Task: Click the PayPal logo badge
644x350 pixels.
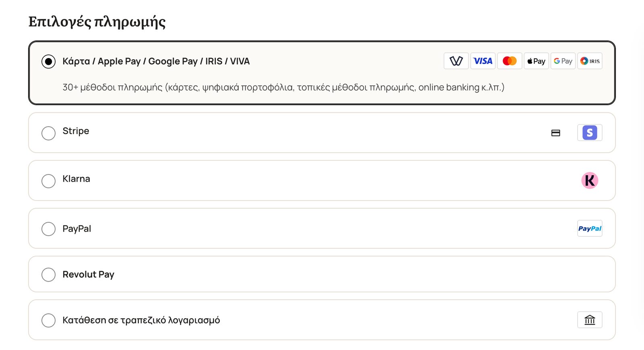Action: click(590, 228)
